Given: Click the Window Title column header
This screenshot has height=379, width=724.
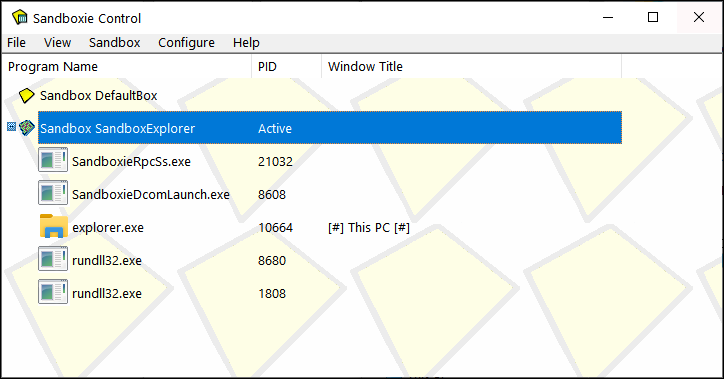Looking at the screenshot, I should [471, 66].
